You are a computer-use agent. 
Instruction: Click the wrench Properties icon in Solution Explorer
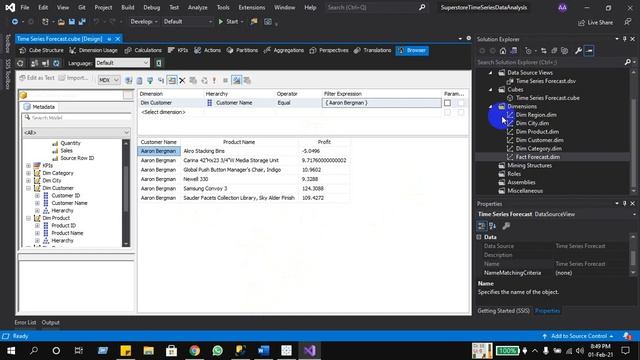[578, 51]
